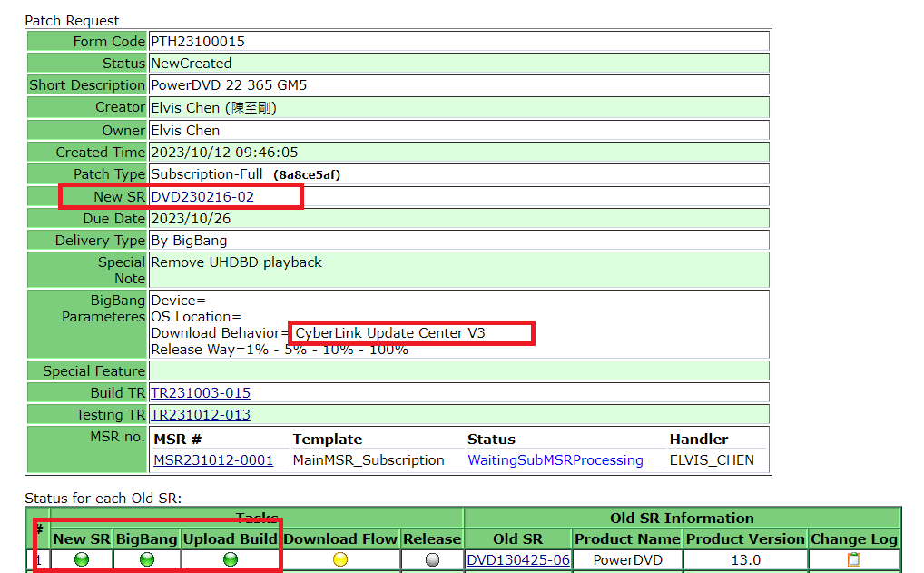Click the green BigBang status indicator

tap(147, 560)
